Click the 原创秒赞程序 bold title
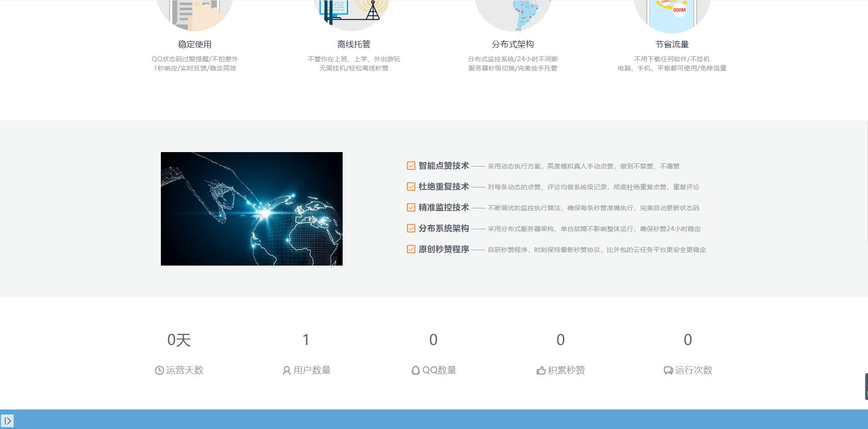868x429 pixels. click(x=444, y=249)
